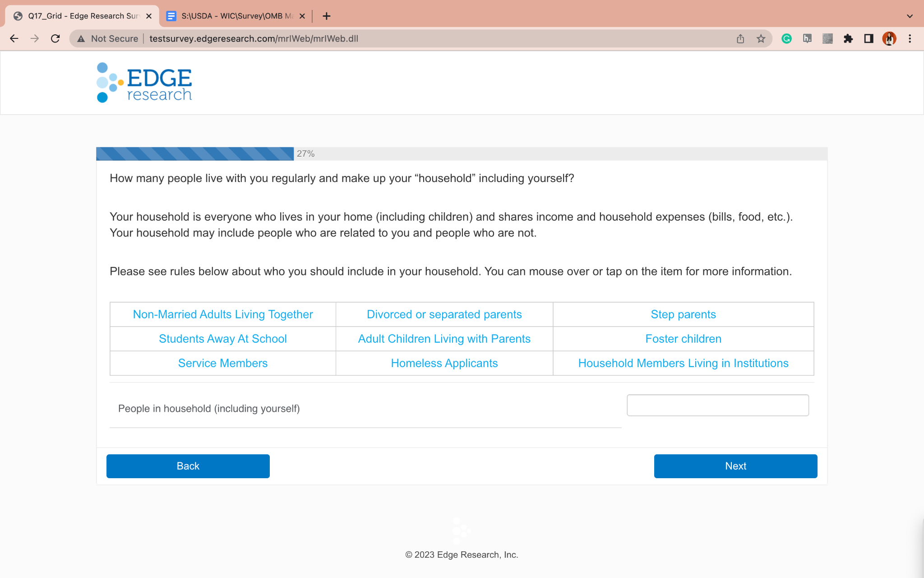This screenshot has height=578, width=924.
Task: Reload the survey page
Action: pyautogui.click(x=55, y=39)
